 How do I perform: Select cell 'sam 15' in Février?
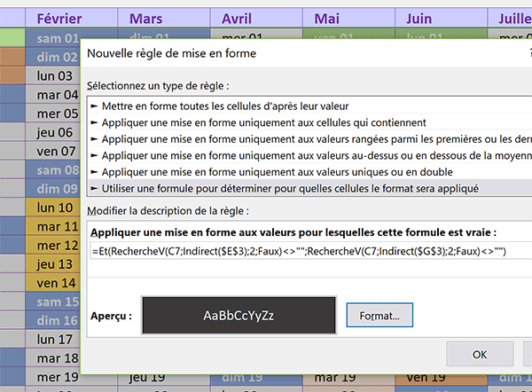(x=53, y=302)
